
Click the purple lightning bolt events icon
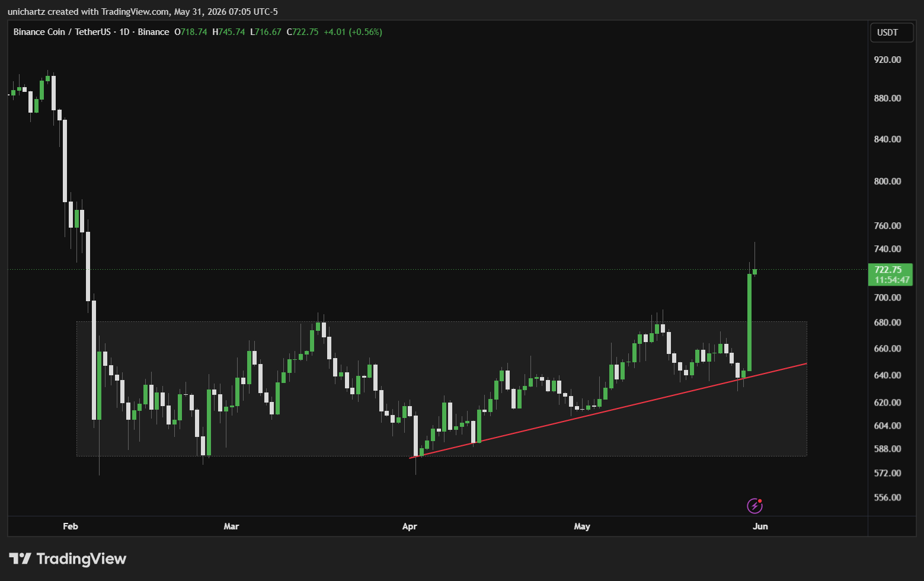tap(754, 506)
